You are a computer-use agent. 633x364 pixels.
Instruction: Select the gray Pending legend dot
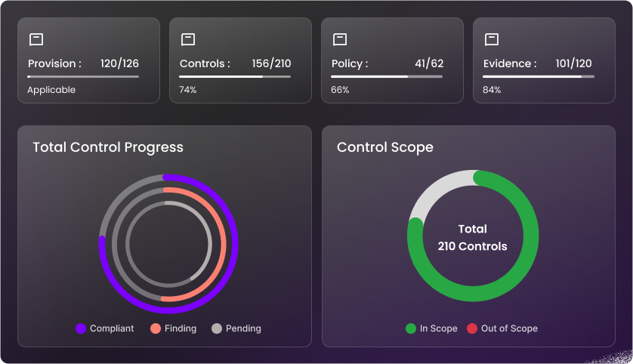217,329
